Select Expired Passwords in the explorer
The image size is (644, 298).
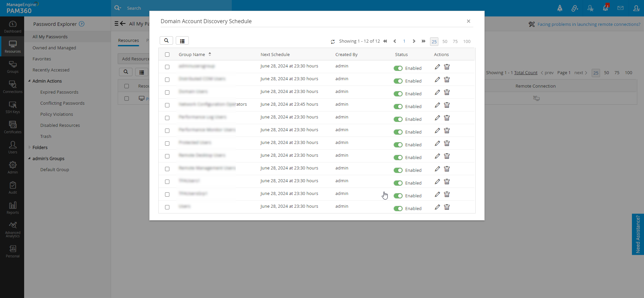coord(59,92)
